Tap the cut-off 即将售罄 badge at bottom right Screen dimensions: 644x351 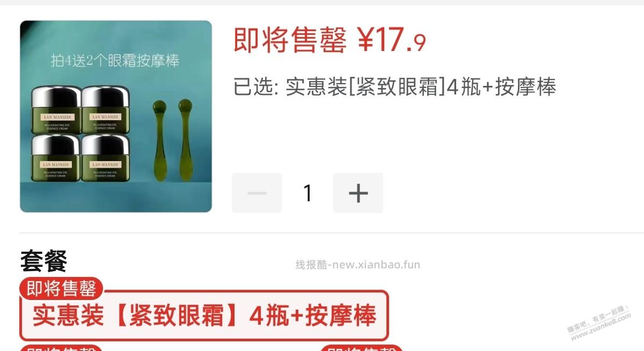362,348
